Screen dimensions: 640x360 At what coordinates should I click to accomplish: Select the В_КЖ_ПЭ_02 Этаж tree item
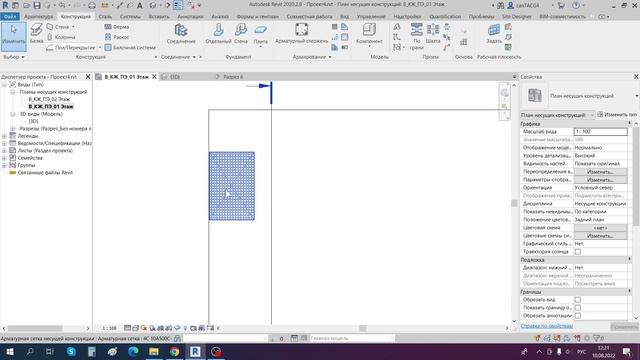49,99
